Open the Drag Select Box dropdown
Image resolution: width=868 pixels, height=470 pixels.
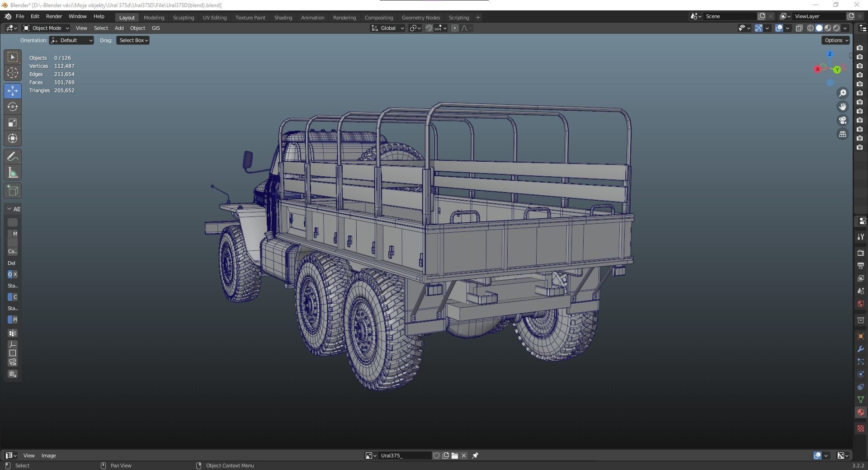click(x=133, y=40)
